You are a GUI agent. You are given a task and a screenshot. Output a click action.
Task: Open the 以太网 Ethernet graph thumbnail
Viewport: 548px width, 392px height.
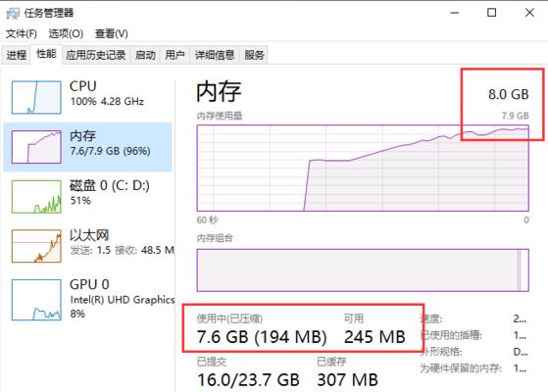tap(36, 246)
